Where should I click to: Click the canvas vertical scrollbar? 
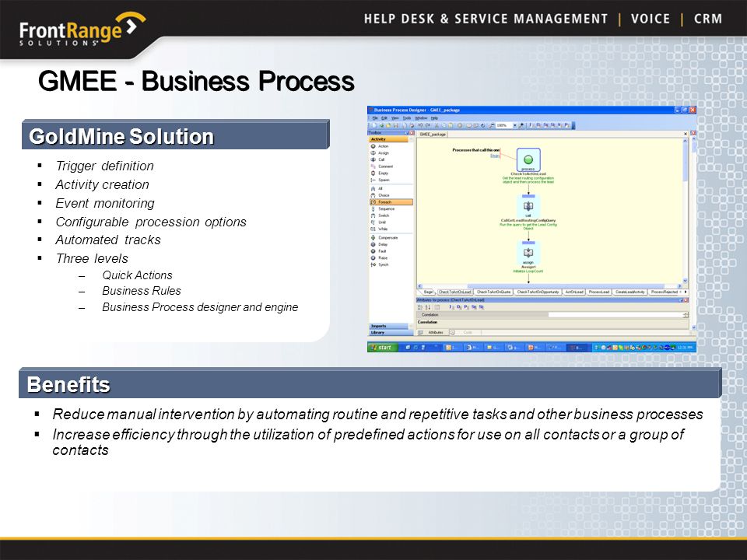tap(686, 211)
